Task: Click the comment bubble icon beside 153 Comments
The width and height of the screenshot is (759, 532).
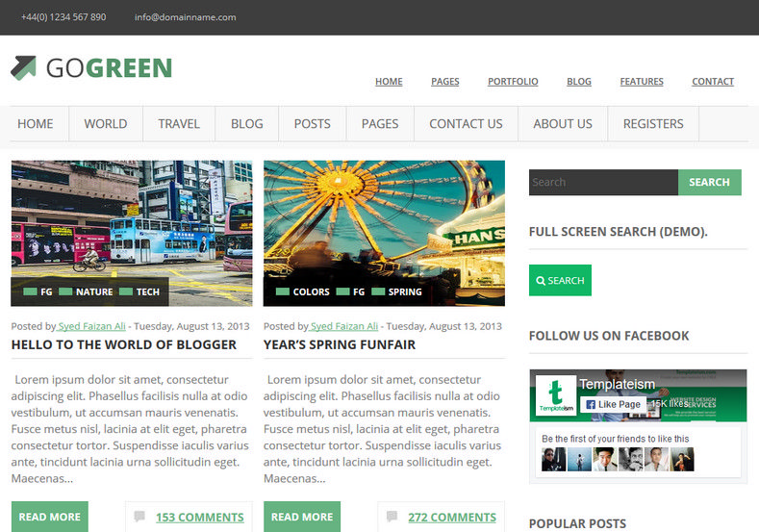Action: (x=139, y=516)
